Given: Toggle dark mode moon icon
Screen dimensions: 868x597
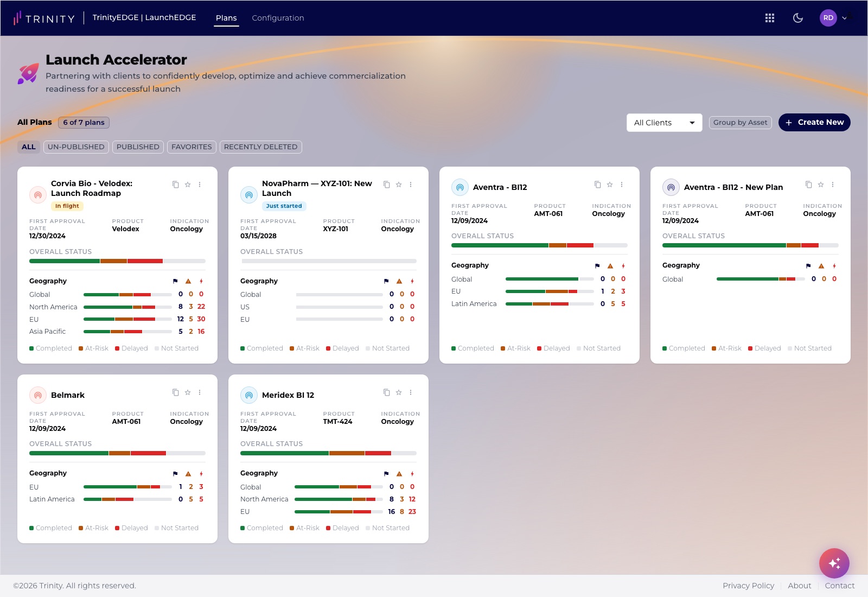Looking at the screenshot, I should (x=798, y=18).
